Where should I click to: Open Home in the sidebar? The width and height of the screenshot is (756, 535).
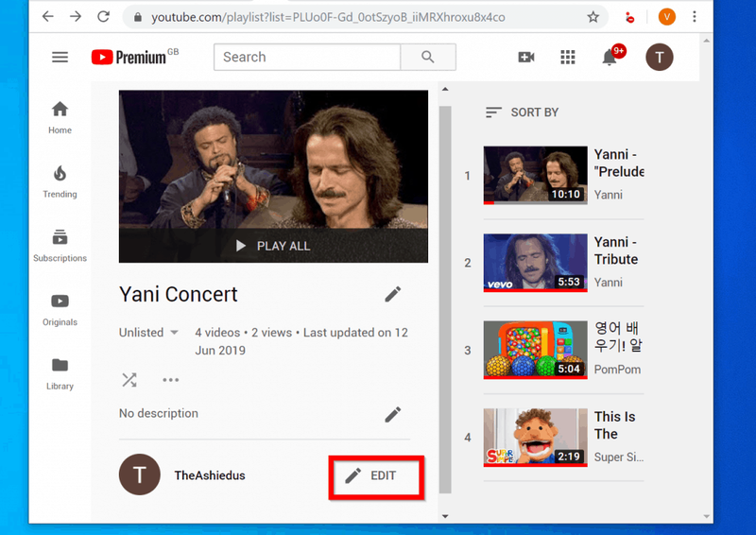(60, 118)
